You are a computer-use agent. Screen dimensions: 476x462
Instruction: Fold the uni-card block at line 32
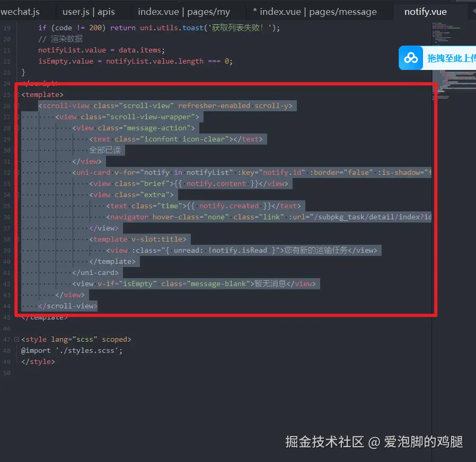tap(18, 173)
